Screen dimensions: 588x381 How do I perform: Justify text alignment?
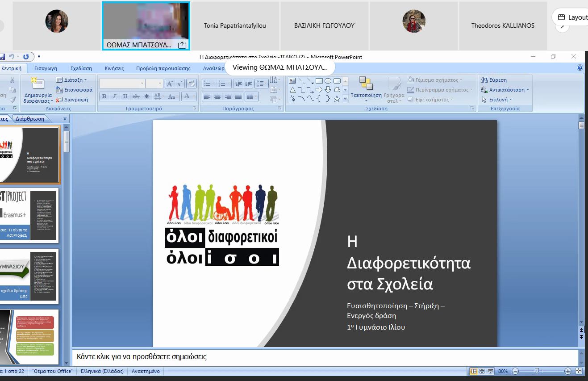click(x=239, y=96)
